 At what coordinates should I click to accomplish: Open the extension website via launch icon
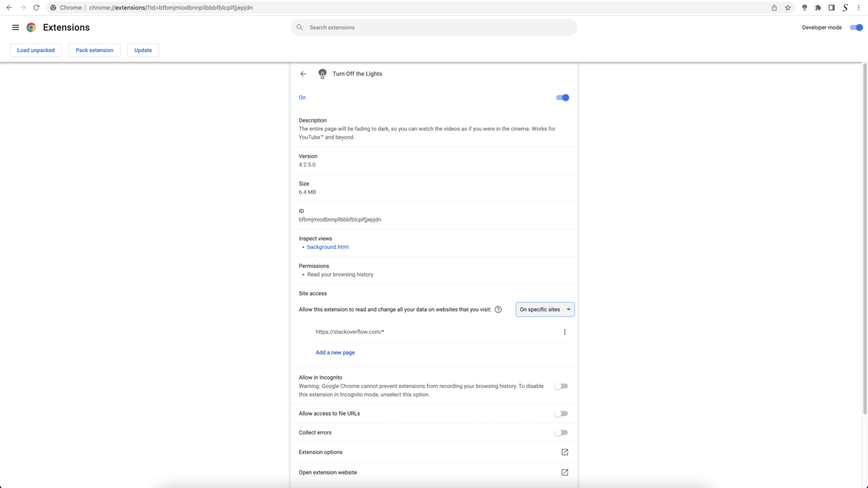click(565, 472)
